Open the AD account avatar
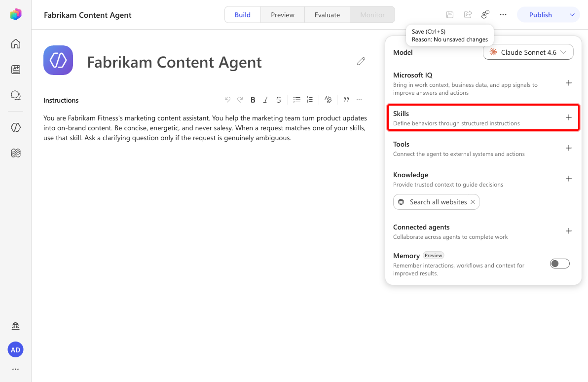 [15, 350]
